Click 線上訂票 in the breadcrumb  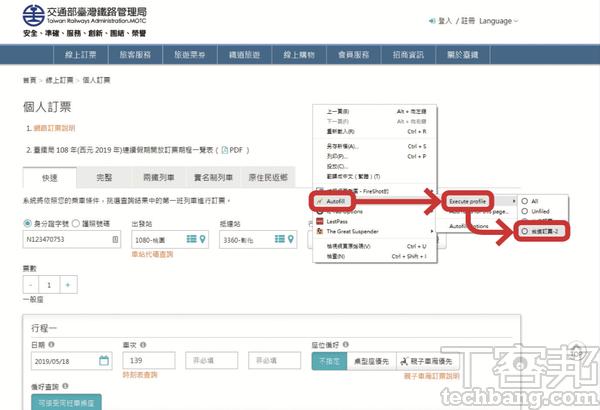(x=59, y=80)
